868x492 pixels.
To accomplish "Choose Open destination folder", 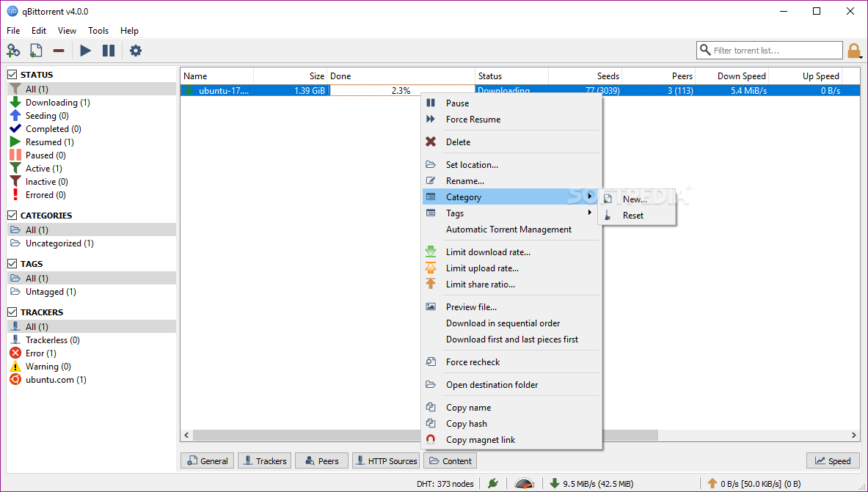I will coord(511,384).
